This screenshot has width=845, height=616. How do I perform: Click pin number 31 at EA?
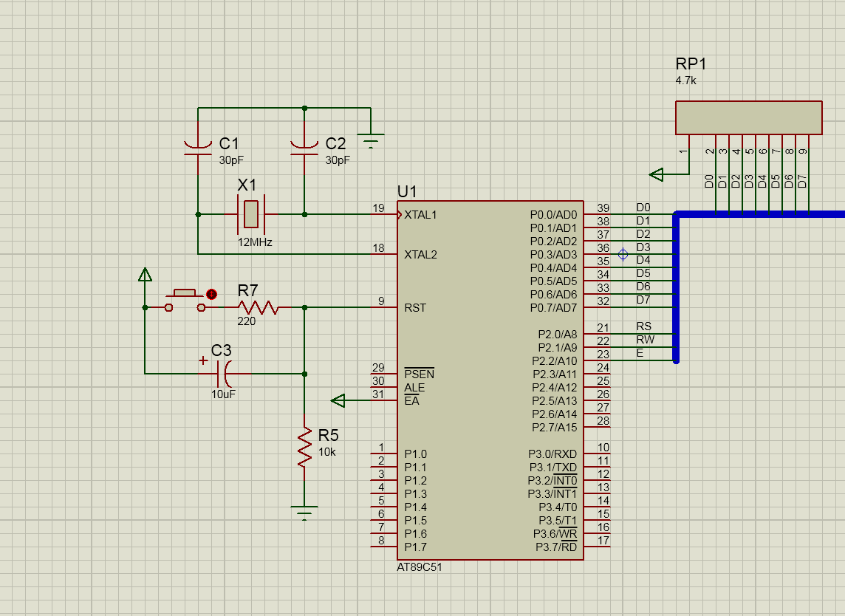378,394
